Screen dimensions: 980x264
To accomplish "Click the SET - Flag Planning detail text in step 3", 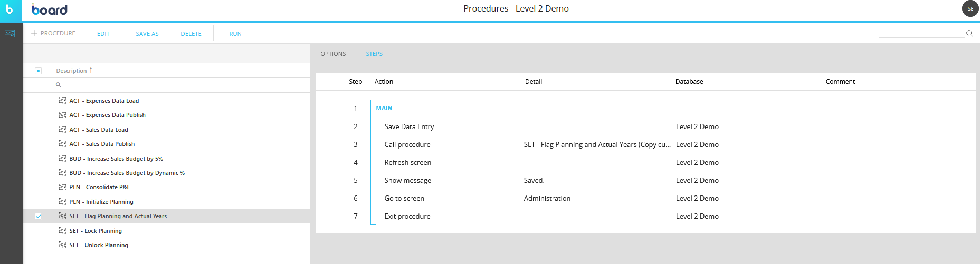I will coord(597,144).
